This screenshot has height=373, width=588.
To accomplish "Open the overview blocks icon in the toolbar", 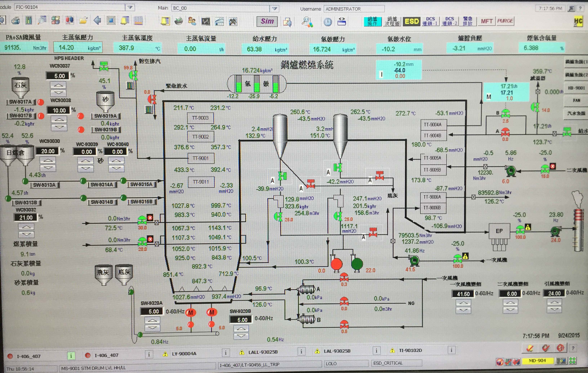I will point(56,20).
